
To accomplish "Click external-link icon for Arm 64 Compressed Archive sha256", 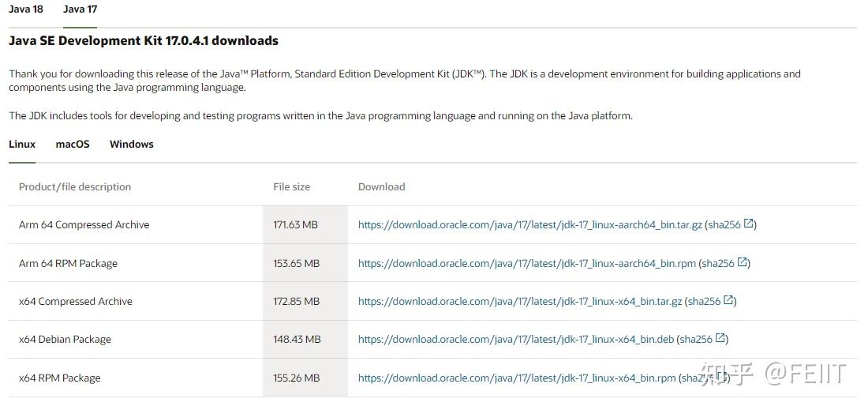I will 748,224.
